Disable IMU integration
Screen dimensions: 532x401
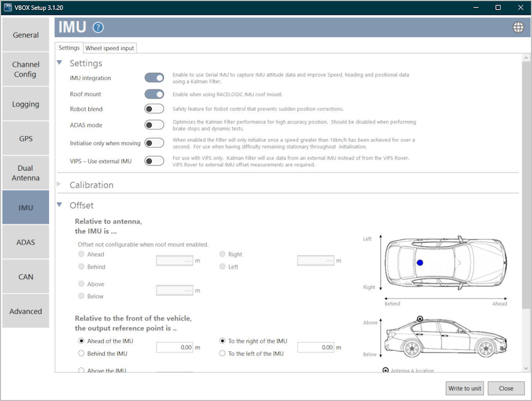(154, 77)
